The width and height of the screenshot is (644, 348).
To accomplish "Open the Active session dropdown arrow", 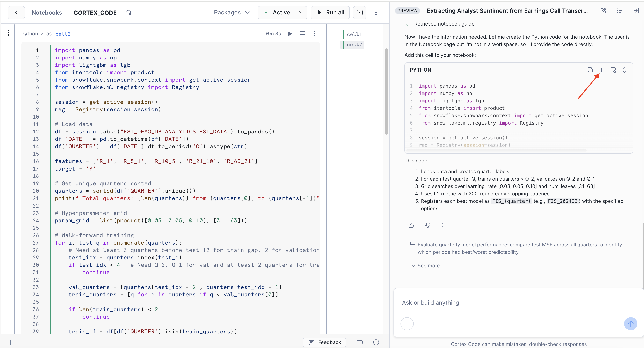I will pos(301,13).
